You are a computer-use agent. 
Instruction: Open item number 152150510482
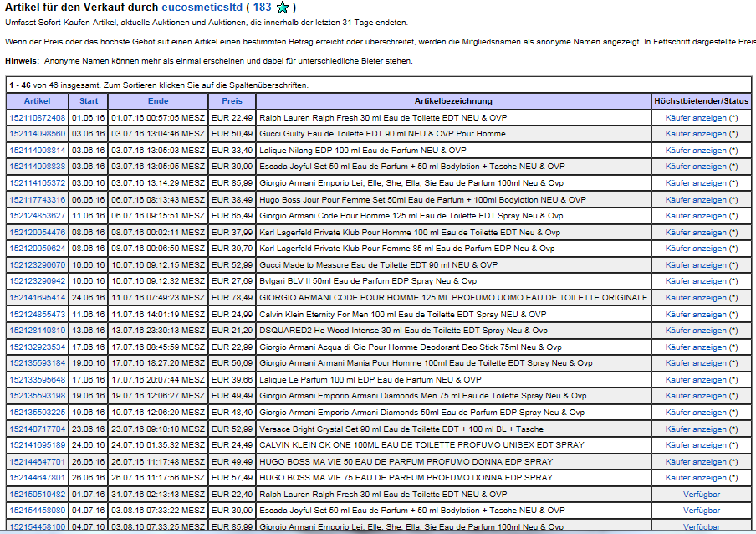(x=38, y=495)
